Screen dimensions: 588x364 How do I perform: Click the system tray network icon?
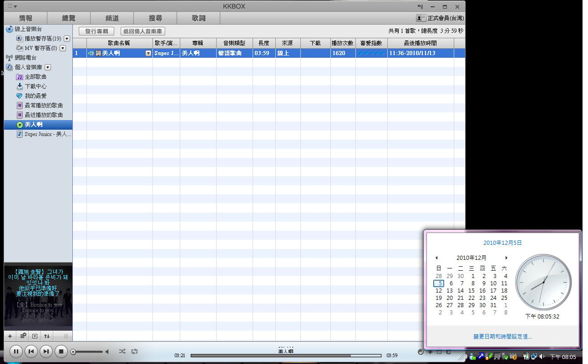(x=534, y=357)
